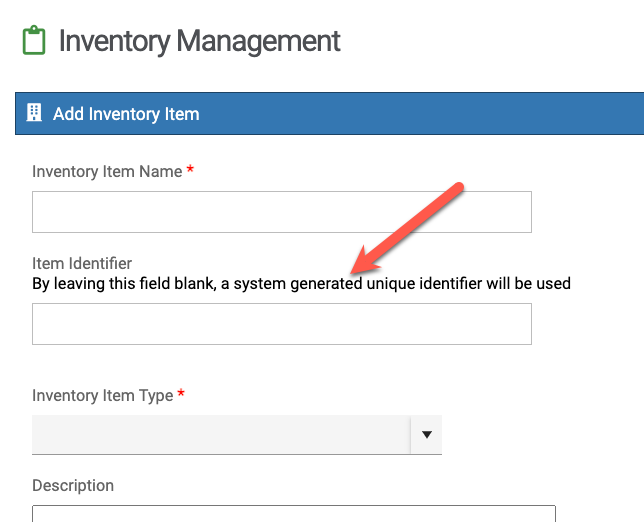The image size is (644, 522).
Task: Open the Inventory Item Type dropdown arrow
Action: coord(426,435)
